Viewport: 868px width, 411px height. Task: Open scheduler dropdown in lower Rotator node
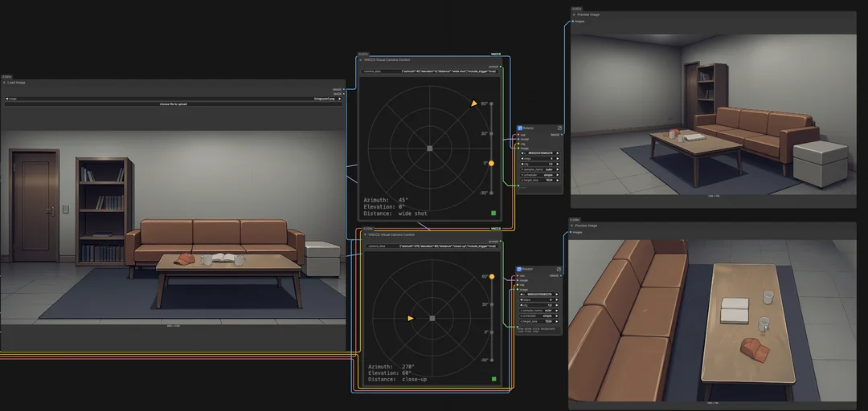(x=539, y=315)
